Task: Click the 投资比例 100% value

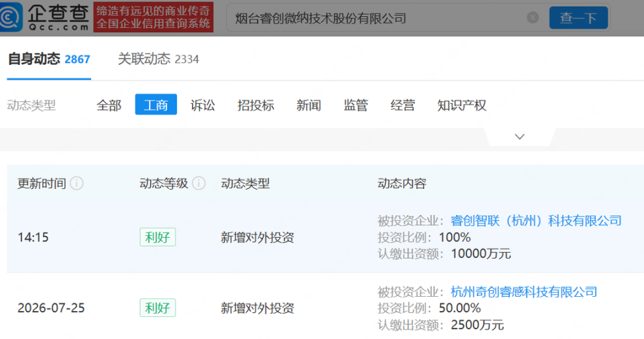Action: pyautogui.click(x=454, y=237)
